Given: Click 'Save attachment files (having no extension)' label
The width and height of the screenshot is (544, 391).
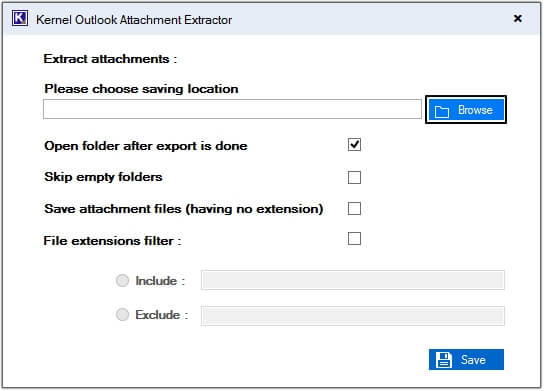Looking at the screenshot, I should click(184, 209).
